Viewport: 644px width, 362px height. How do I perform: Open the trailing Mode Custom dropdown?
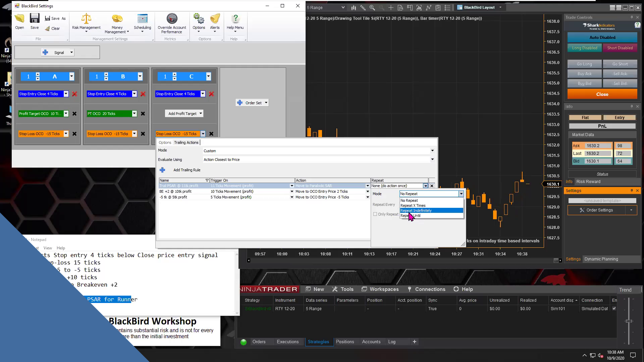432,151
